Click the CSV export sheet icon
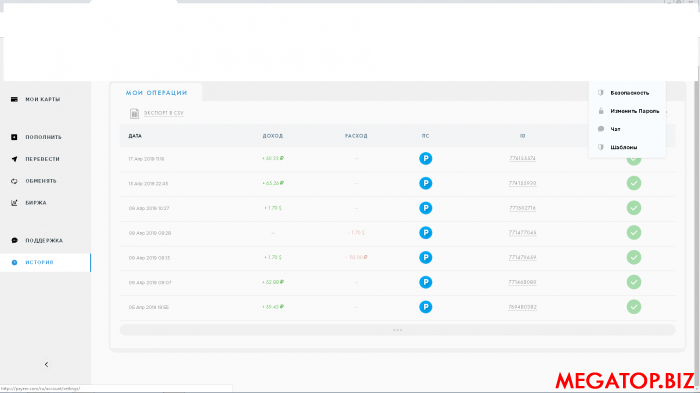Viewport: 700px width, 393px height. [x=134, y=113]
